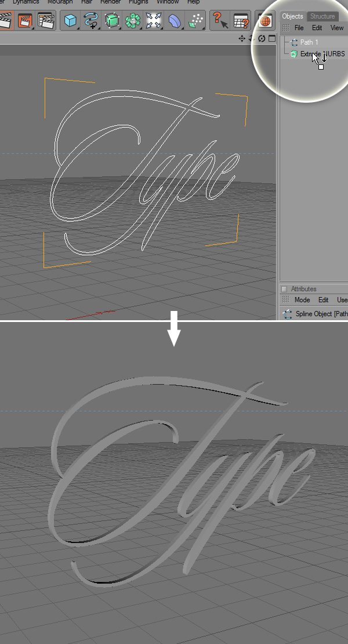This screenshot has width=348, height=644.
Task: Click the HyperNURBS generator icon
Action: 112,21
